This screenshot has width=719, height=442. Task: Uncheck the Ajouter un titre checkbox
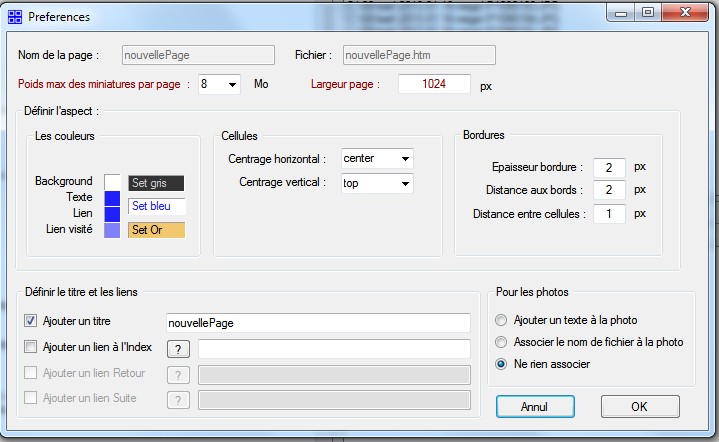tap(30, 321)
